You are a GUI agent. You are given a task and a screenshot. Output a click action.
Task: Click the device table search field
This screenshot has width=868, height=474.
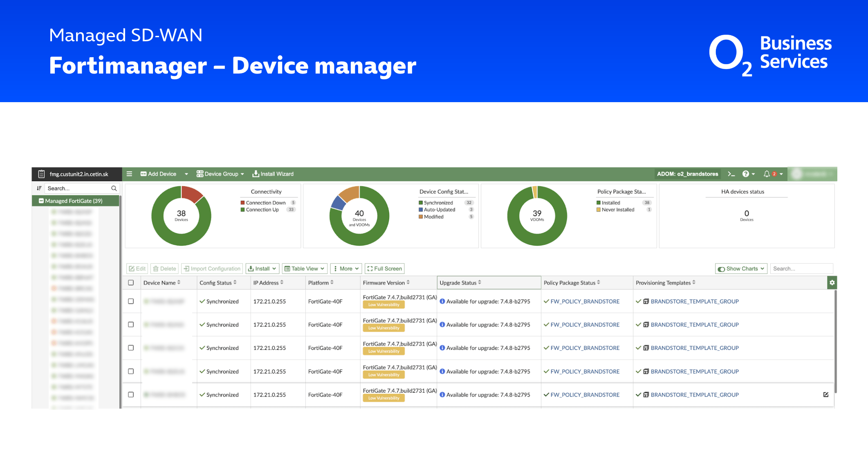click(x=801, y=269)
